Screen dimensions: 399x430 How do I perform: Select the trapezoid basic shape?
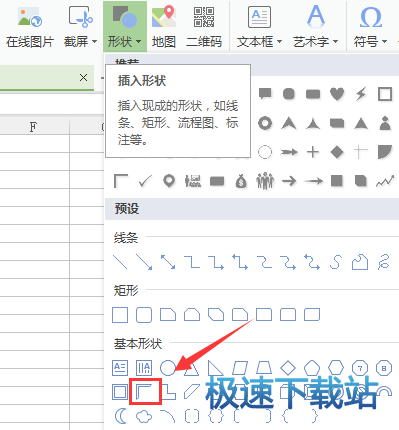tap(264, 368)
